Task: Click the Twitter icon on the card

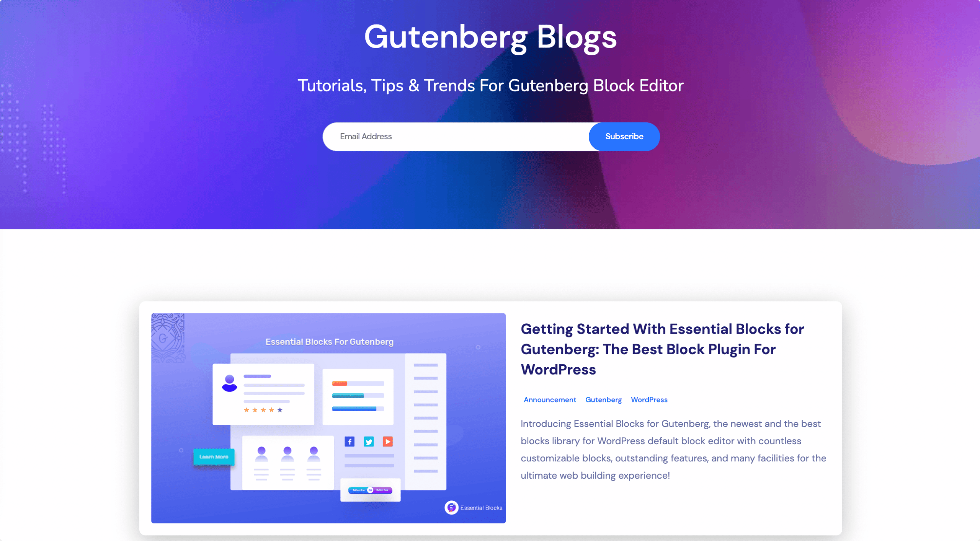Action: tap(367, 441)
